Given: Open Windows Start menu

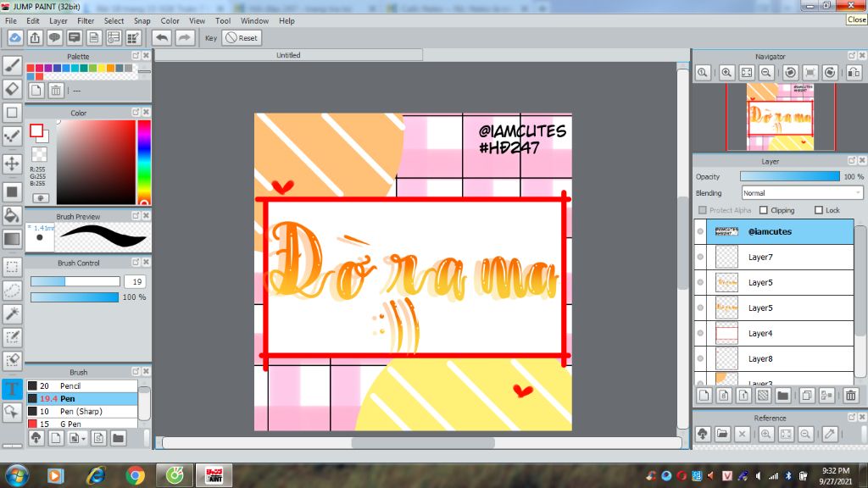Looking at the screenshot, I should 17,475.
